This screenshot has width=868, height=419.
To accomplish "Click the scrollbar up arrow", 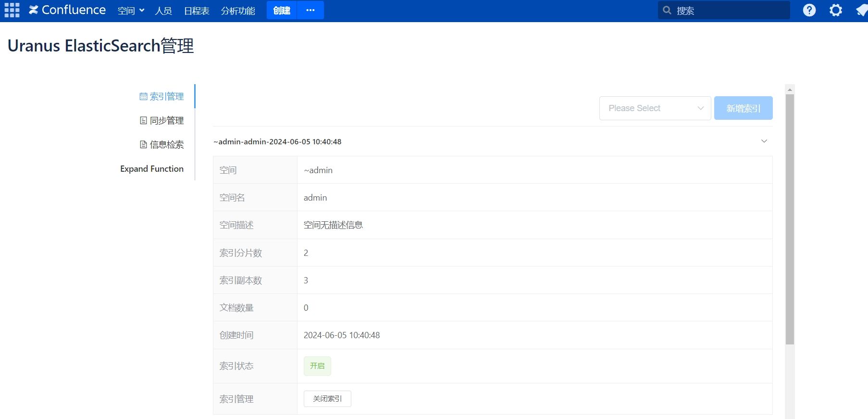I will 790,89.
